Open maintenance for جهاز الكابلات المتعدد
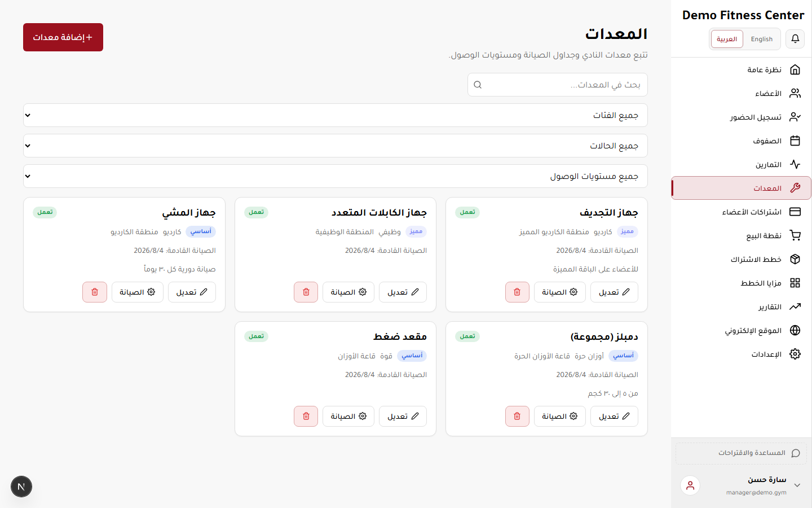 (348, 292)
